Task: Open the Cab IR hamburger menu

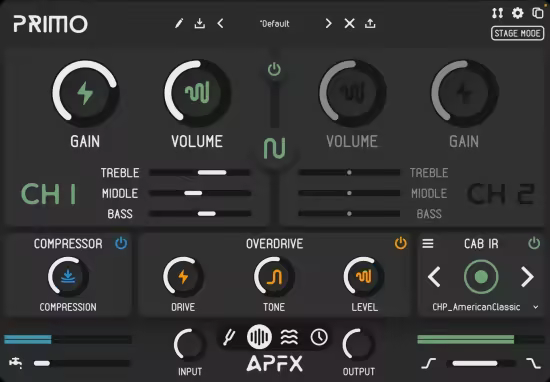Action: coord(428,243)
